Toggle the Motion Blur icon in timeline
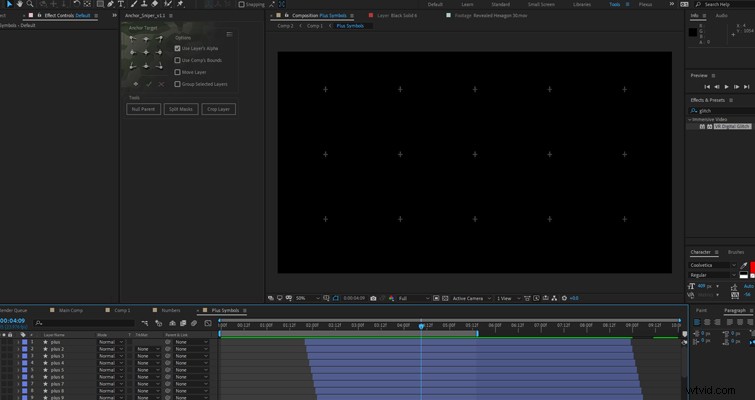 [194, 323]
